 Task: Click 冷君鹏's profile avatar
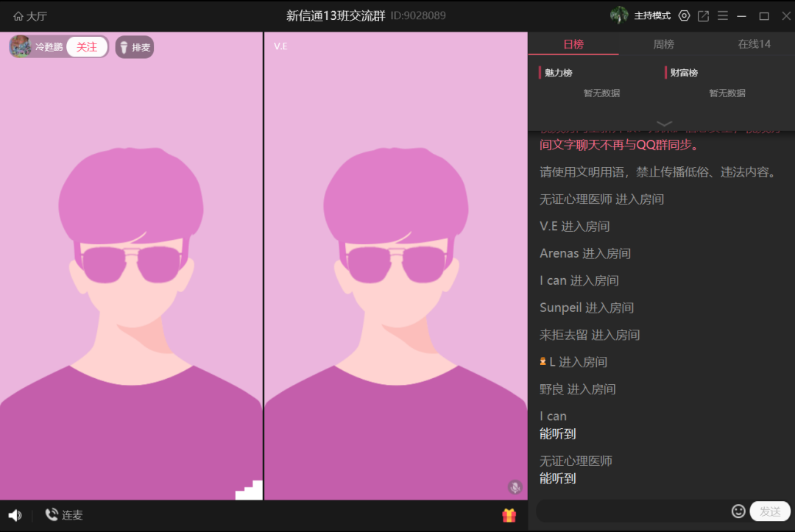[x=20, y=46]
